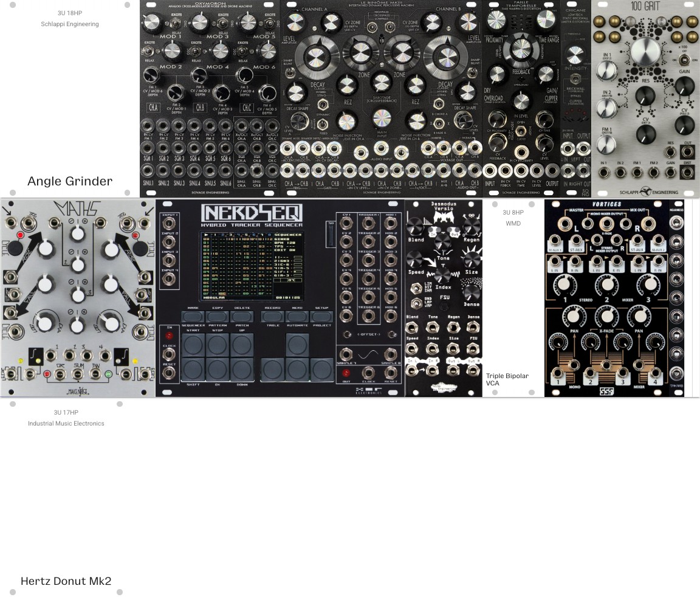Click NerdSeq Mod 1 output jack

point(390,223)
